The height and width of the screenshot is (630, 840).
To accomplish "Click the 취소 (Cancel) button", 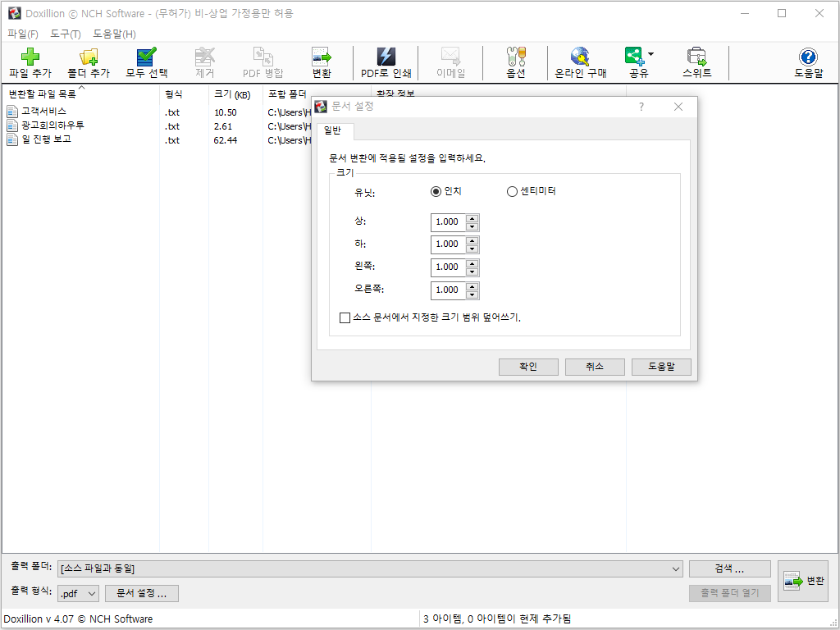I will coord(595,367).
